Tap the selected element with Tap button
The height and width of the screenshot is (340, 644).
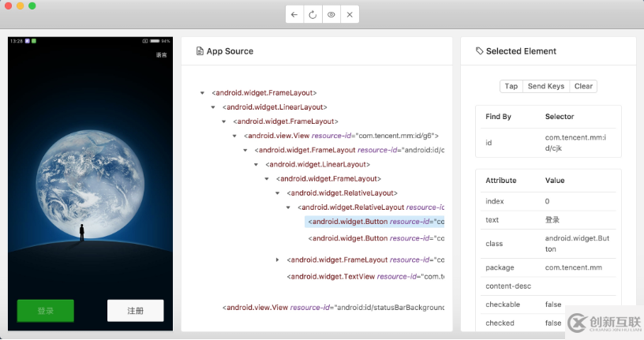(511, 86)
